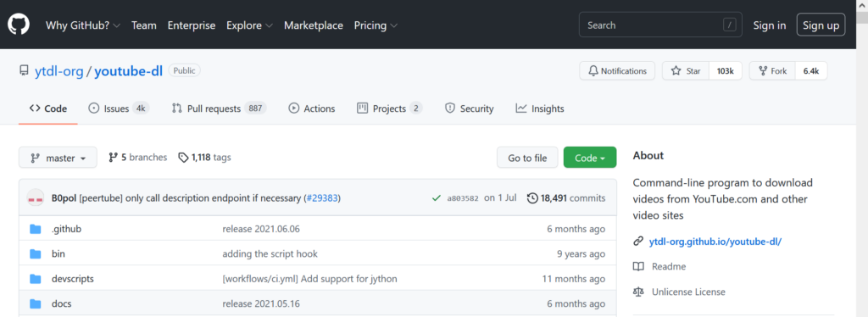Open pull request #29383 link
The width and height of the screenshot is (868, 317).
322,198
